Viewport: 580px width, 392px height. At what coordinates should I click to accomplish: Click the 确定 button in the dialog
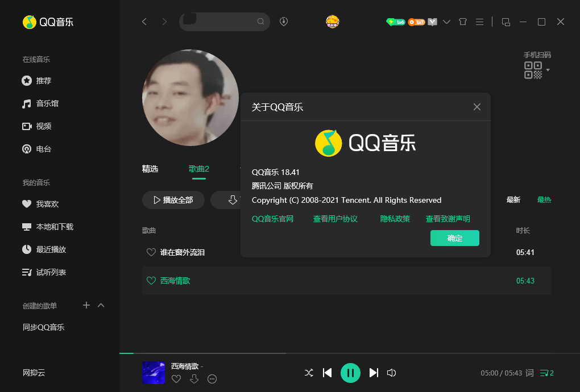click(454, 238)
